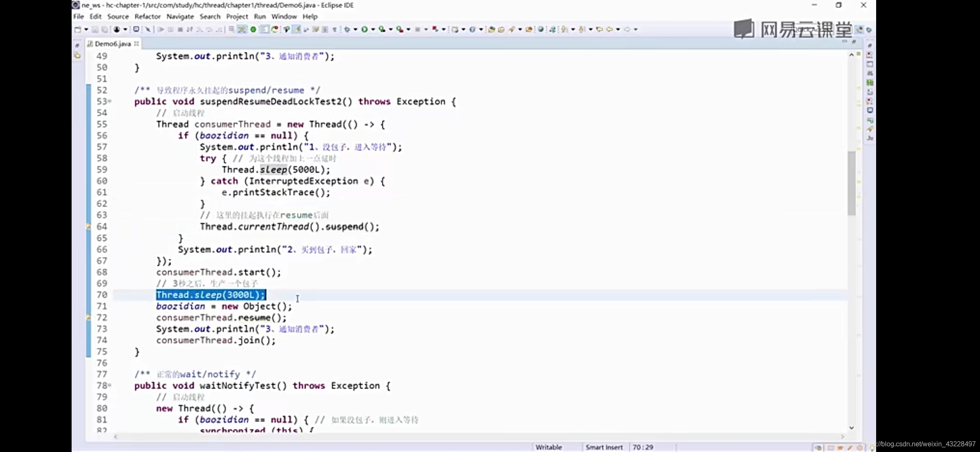Click line number 59 in the gutter
This screenshot has width=980, height=452.
[102, 169]
